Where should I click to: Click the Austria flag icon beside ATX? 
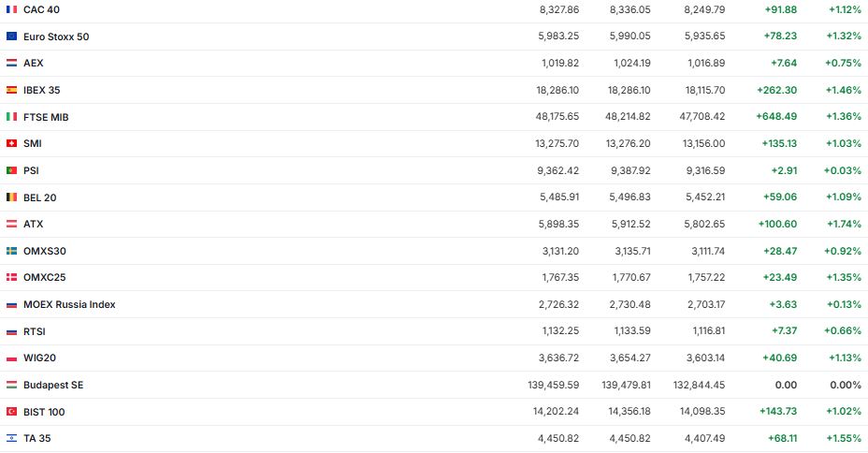point(11,224)
